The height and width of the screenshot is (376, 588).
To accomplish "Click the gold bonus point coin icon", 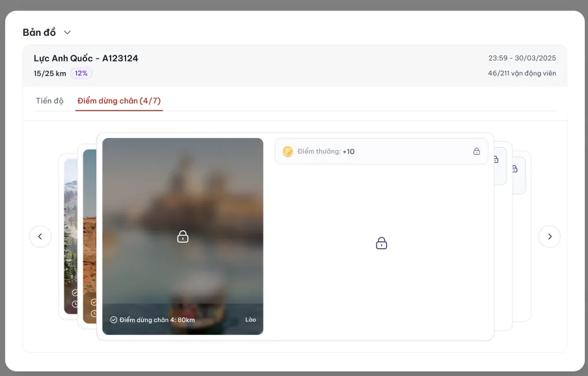I will (x=287, y=152).
